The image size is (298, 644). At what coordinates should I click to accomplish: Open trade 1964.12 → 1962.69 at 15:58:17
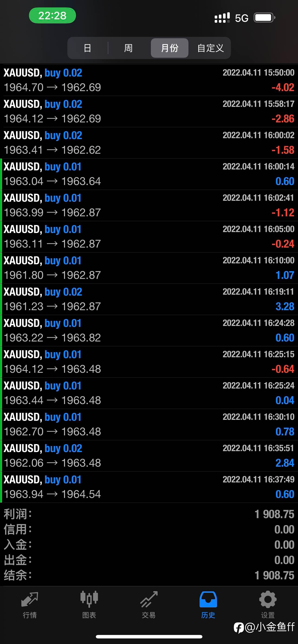[149, 112]
